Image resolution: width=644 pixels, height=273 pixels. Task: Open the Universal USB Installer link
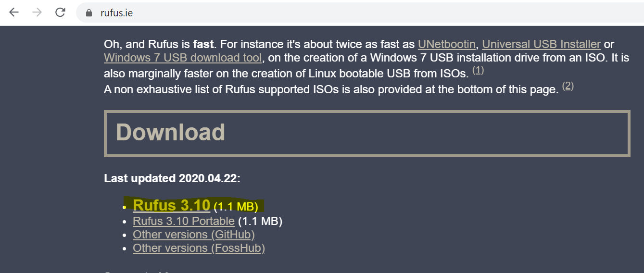point(541,45)
